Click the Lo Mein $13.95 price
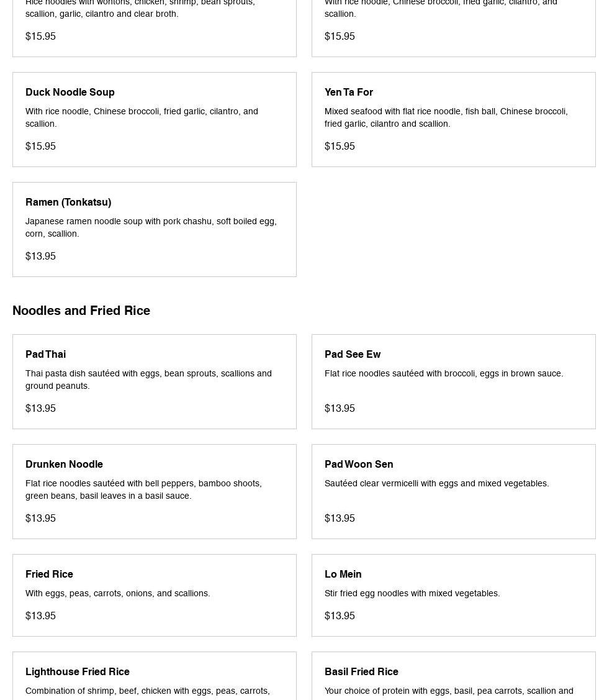Viewport: 599px width, 700px height. tap(340, 616)
